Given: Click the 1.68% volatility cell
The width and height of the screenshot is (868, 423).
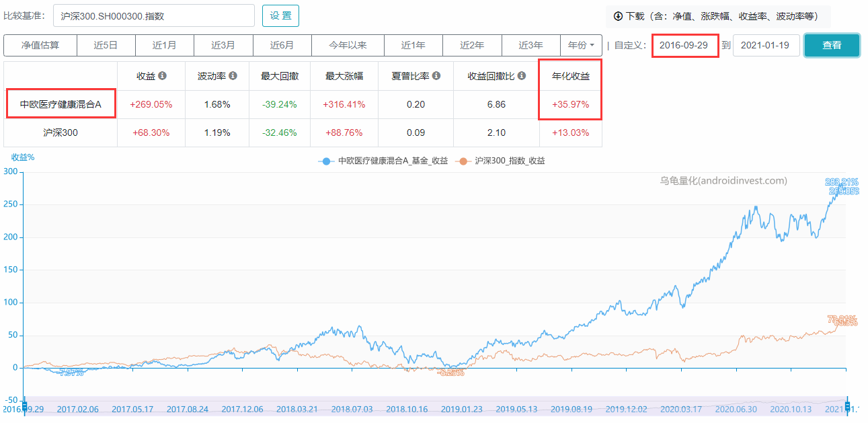Looking at the screenshot, I should [217, 104].
